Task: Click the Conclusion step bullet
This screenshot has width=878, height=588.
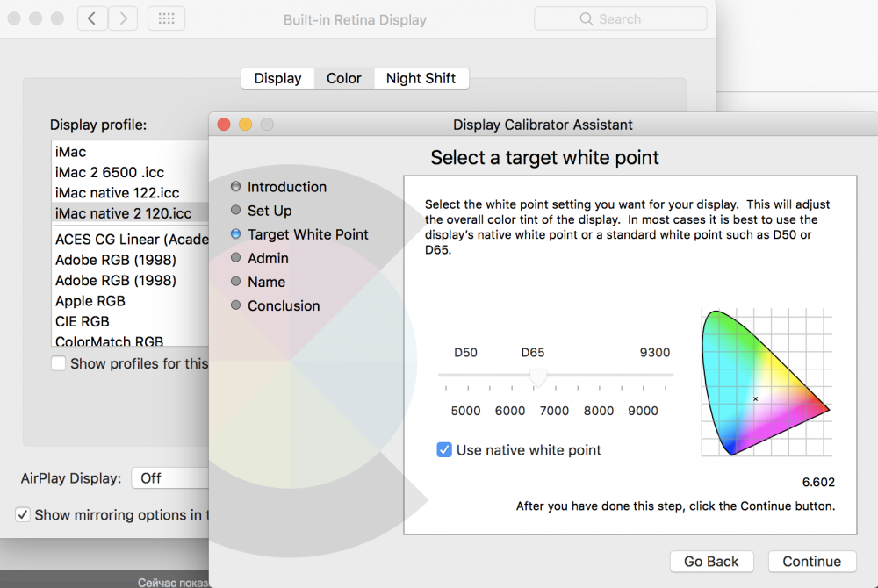Action: pos(235,305)
